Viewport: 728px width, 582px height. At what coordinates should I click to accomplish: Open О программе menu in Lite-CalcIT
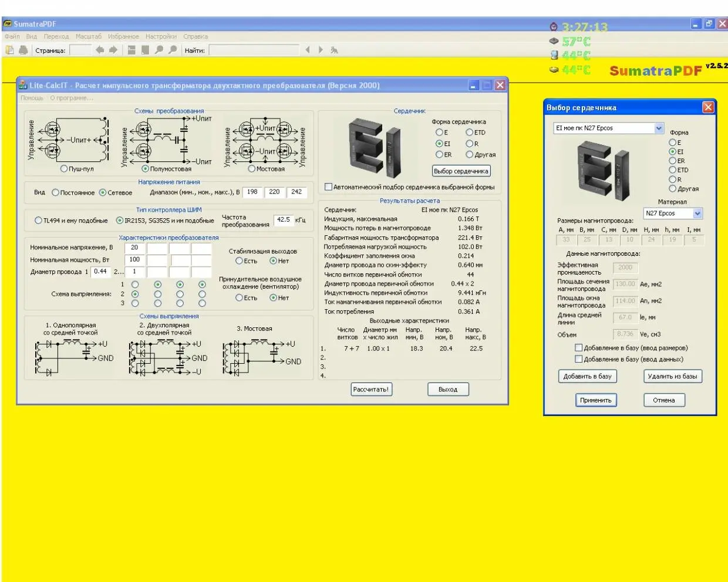click(72, 98)
